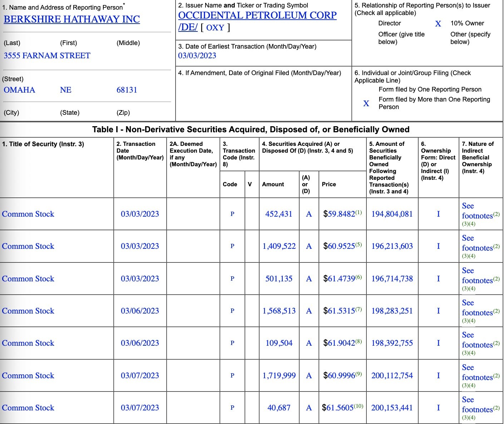This screenshot has height=424, width=504.
Task: Click the amount 452,431
Action: click(279, 214)
